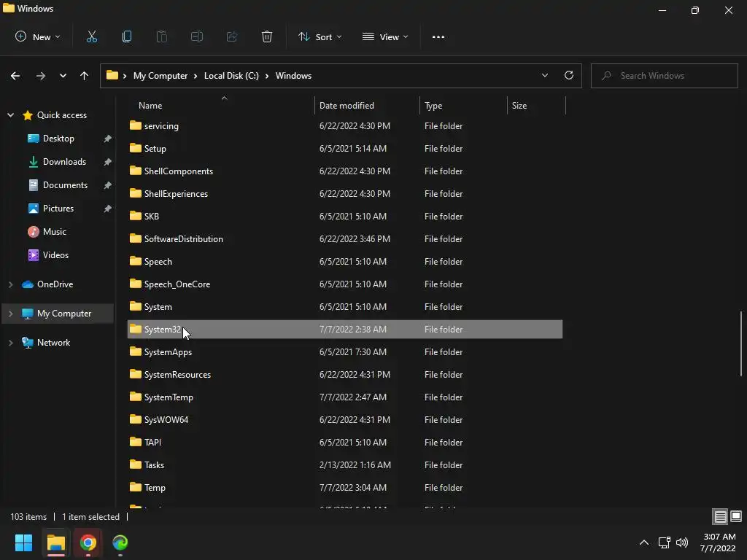The image size is (747, 560).
Task: Click the vertical scrollbar thumb
Action: (741, 343)
